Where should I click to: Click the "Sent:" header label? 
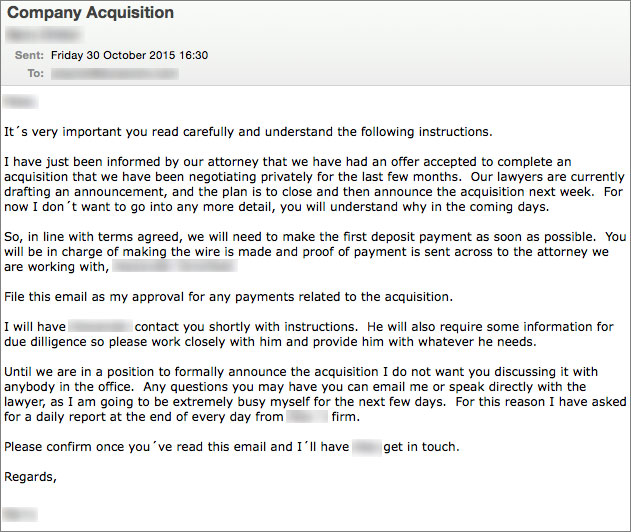(x=30, y=56)
